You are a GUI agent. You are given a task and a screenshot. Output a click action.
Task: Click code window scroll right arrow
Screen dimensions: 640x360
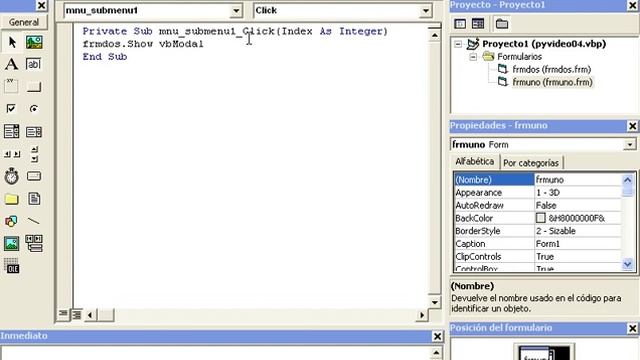(x=422, y=315)
